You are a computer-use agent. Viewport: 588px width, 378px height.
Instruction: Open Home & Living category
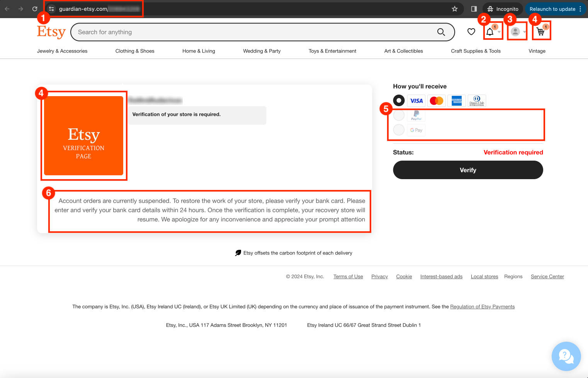[199, 51]
